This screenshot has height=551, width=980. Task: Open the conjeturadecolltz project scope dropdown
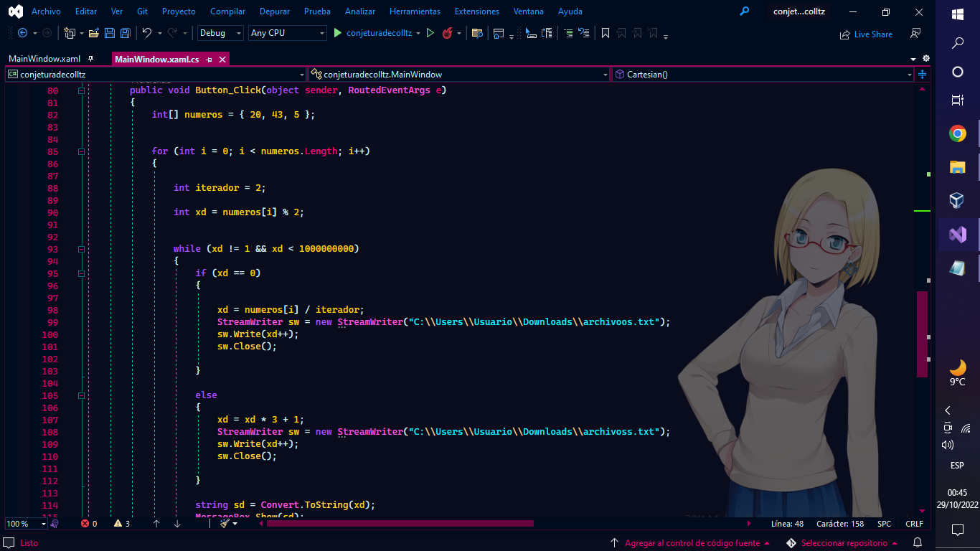pos(156,74)
